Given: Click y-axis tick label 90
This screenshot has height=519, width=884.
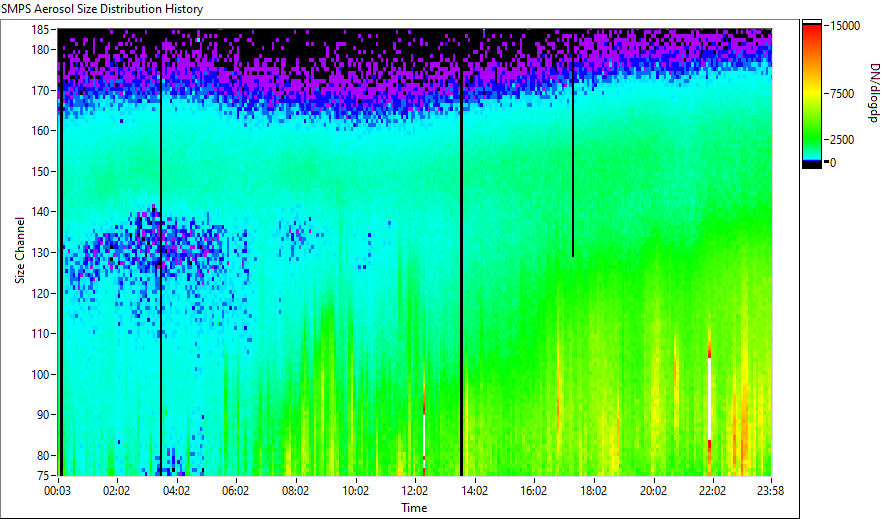Looking at the screenshot, I should coord(43,415).
